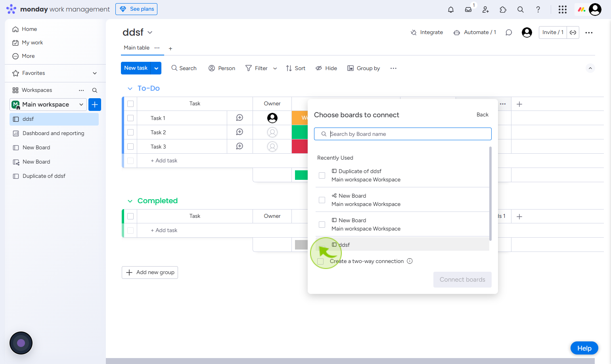
Task: Click the Connect boards button
Action: pyautogui.click(x=462, y=280)
